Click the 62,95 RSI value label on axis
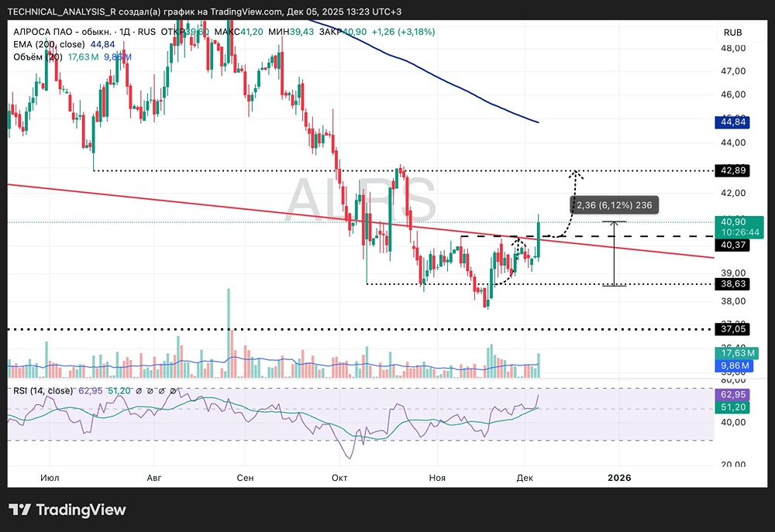 coord(732,395)
